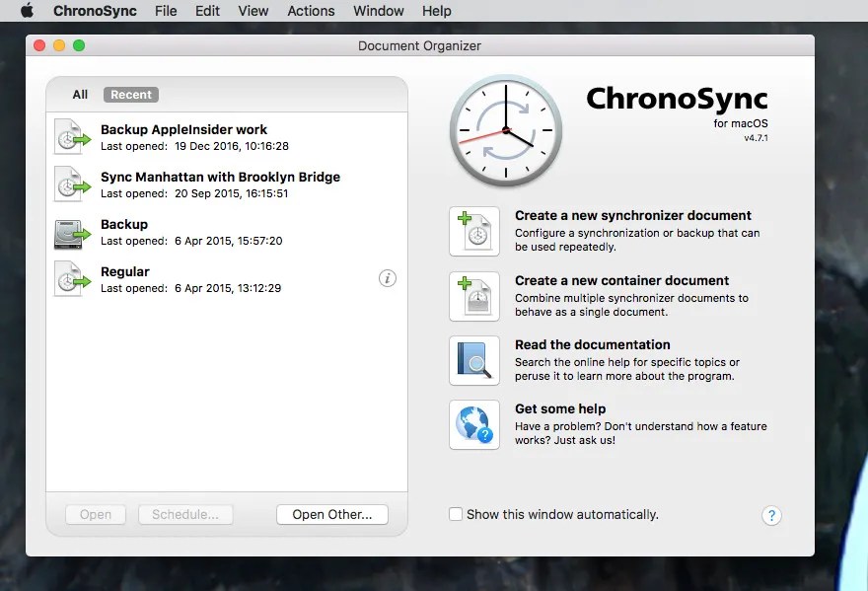Click the Get some help globe icon
The width and height of the screenshot is (868, 591).
(x=474, y=425)
